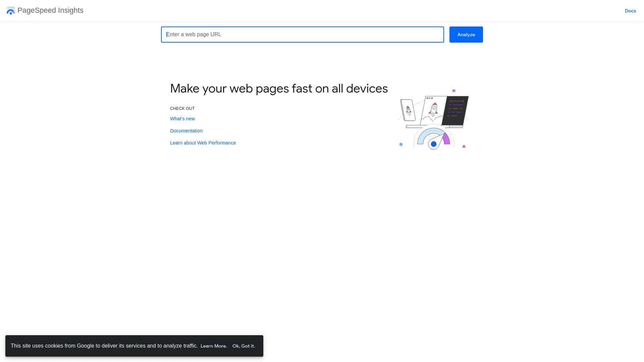644x362 pixels.
Task: Open the What's new link
Action: pos(182,119)
